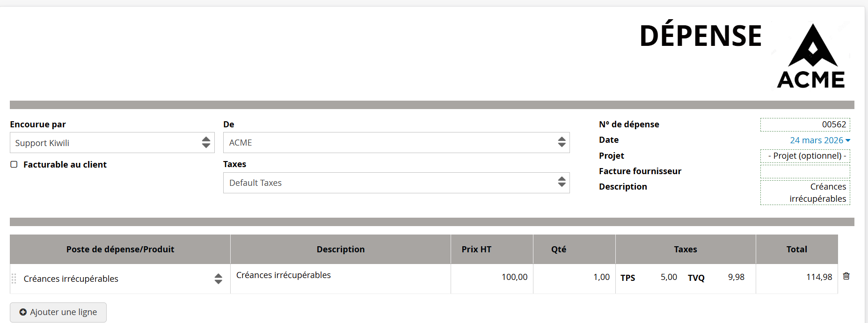This screenshot has height=323, width=868.
Task: Click the plus icon in Ajouter une ligne
Action: tap(23, 312)
